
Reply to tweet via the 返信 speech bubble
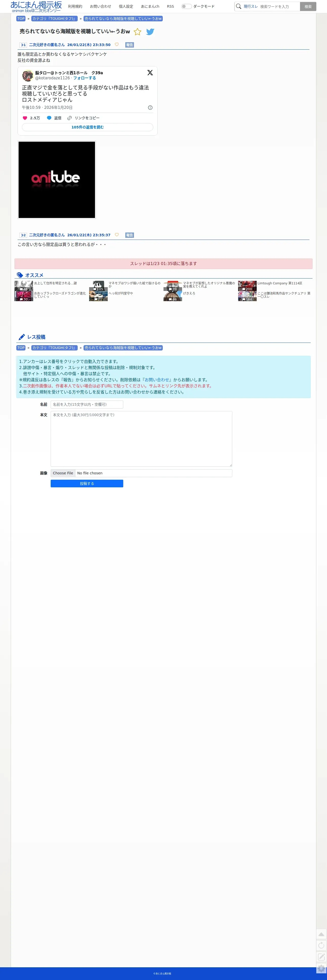[54, 118]
